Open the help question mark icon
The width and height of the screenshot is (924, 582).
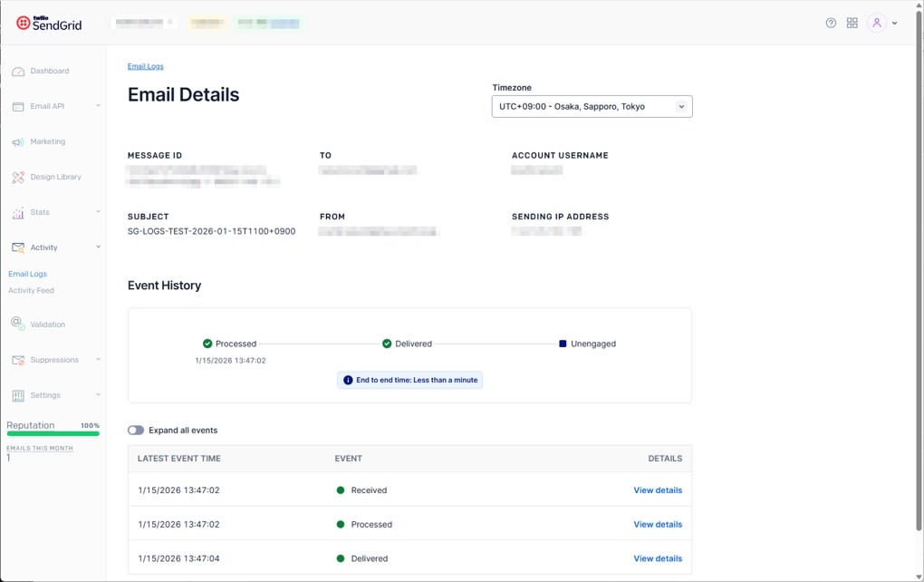click(x=831, y=23)
